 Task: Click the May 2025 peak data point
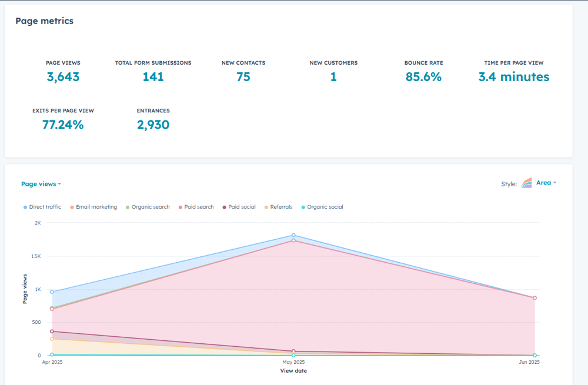pyautogui.click(x=293, y=235)
